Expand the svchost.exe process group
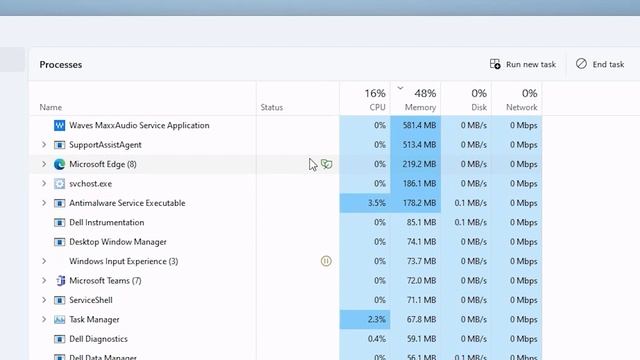The image size is (640, 360). [44, 183]
